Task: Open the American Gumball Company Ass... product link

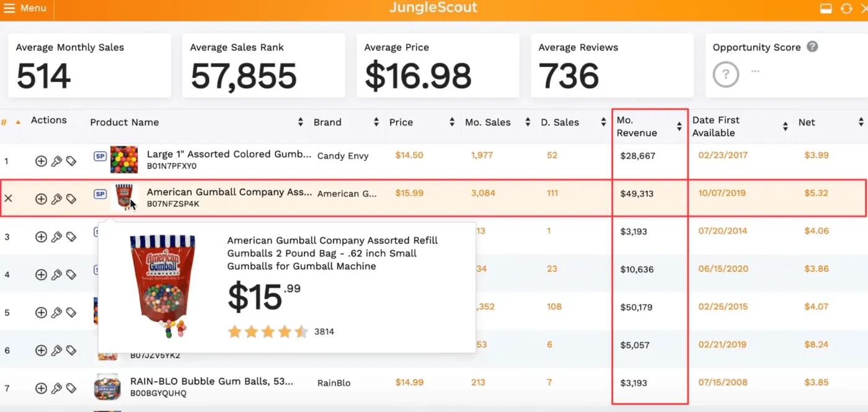Action: [229, 192]
